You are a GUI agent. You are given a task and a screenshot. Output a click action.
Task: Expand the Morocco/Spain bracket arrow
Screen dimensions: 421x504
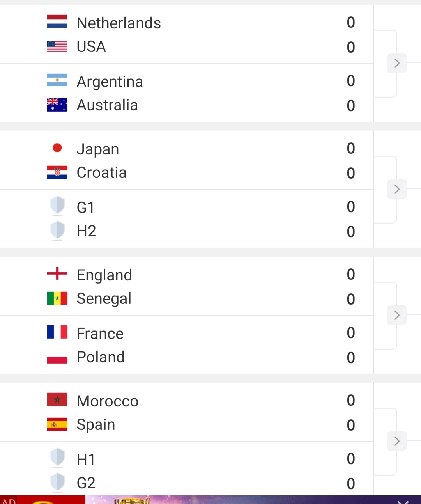tap(397, 441)
